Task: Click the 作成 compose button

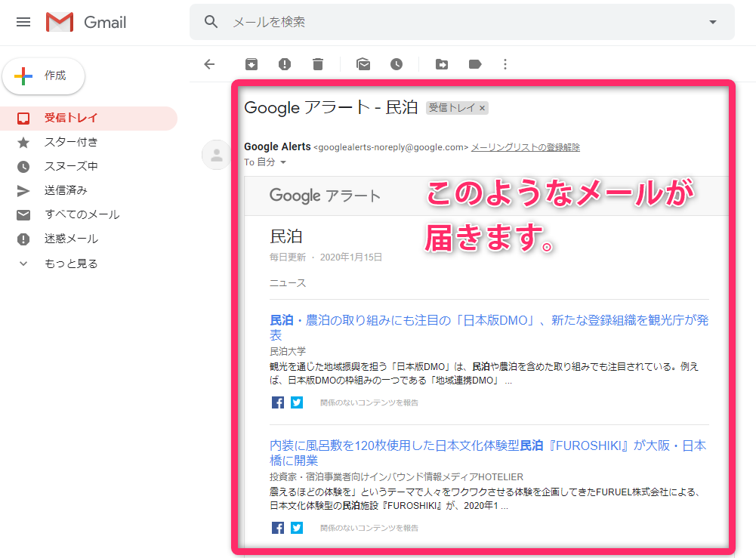Action: click(43, 76)
